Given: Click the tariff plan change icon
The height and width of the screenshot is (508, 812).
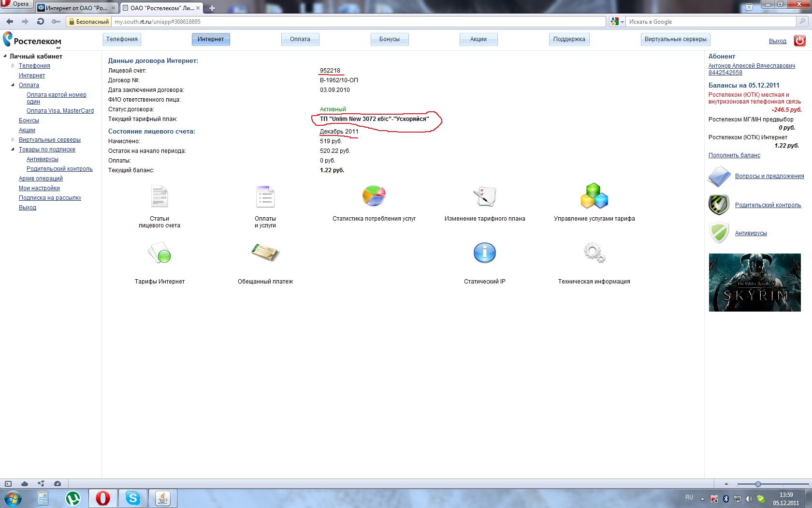Looking at the screenshot, I should point(484,196).
